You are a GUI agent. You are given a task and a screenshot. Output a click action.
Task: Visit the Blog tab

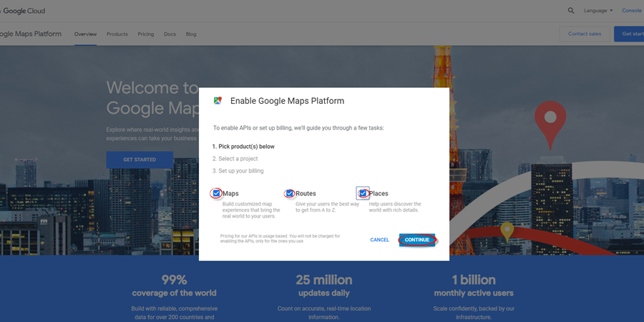point(191,34)
